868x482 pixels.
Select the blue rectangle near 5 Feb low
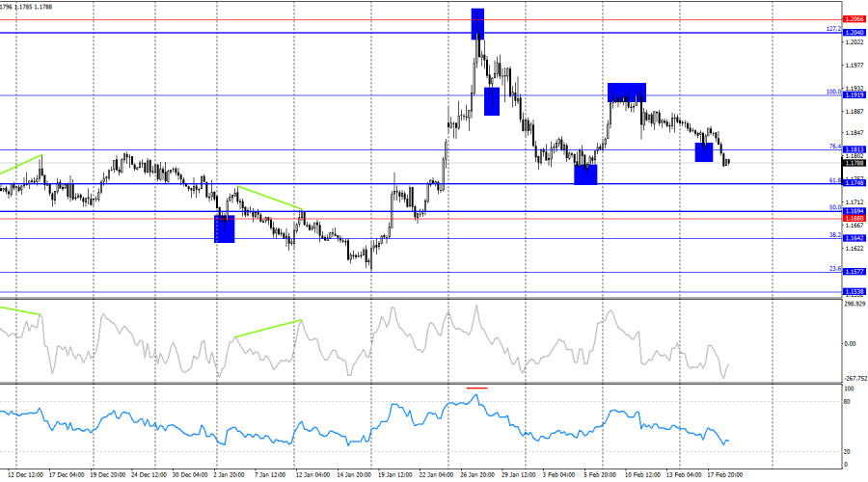point(585,174)
